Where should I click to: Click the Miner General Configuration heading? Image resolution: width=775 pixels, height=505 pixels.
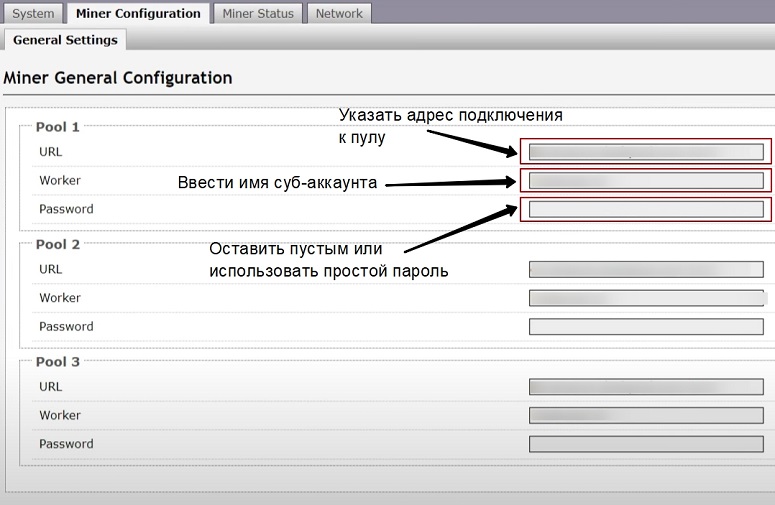coord(118,78)
